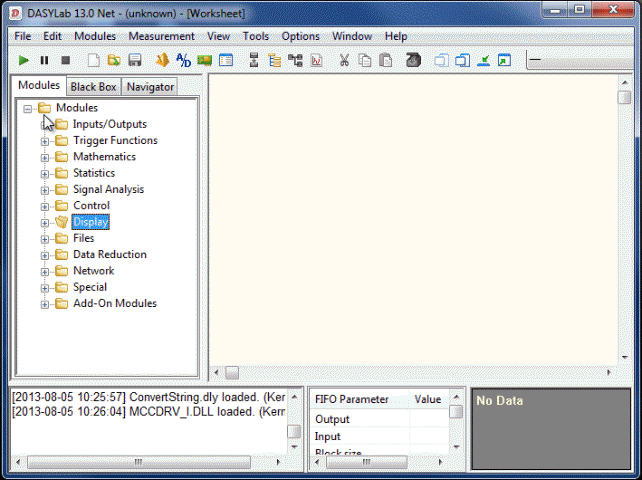Click the MCCDRV_I.DLL loaded log entry
Viewport: 642px width, 480px height.
coord(148,412)
